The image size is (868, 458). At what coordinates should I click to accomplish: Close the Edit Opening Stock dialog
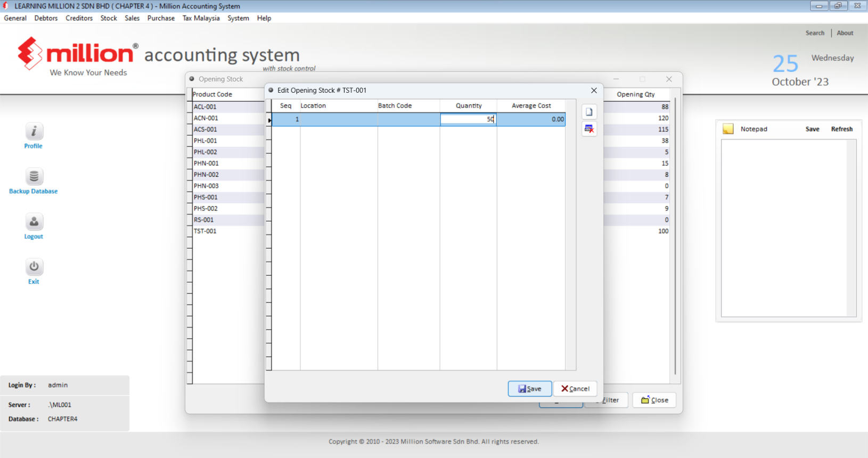pos(594,91)
